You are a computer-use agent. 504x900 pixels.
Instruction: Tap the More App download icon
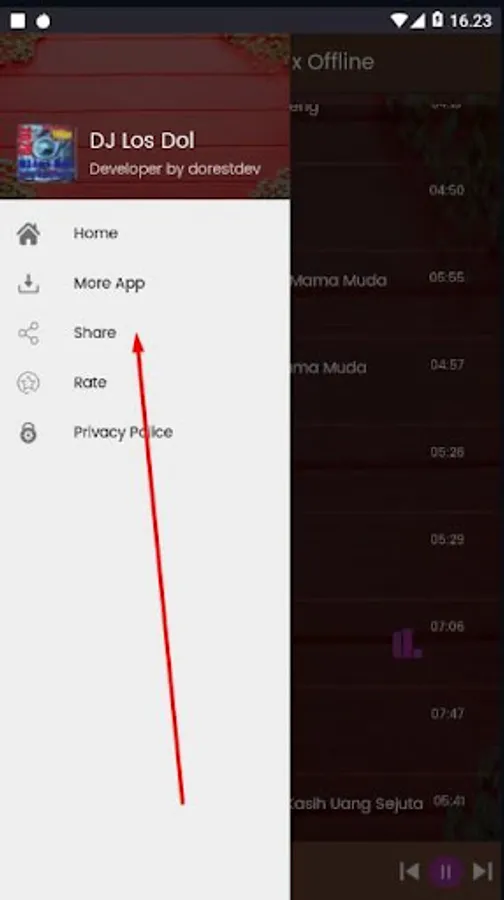coord(28,284)
